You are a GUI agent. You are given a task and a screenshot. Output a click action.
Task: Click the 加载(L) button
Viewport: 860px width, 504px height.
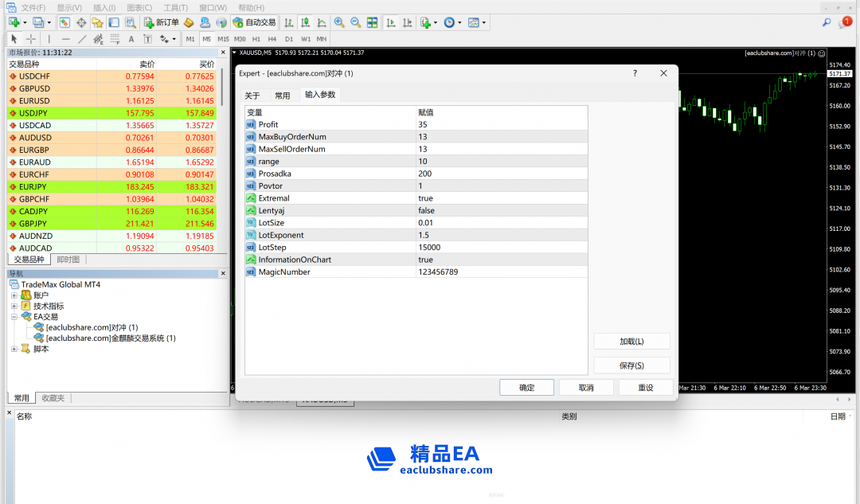click(631, 342)
